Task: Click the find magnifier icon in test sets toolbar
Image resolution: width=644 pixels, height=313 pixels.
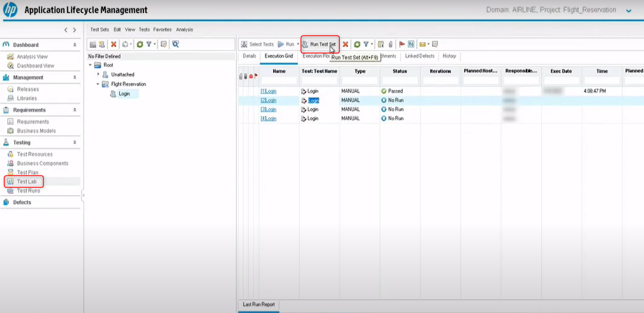Action: (x=176, y=44)
